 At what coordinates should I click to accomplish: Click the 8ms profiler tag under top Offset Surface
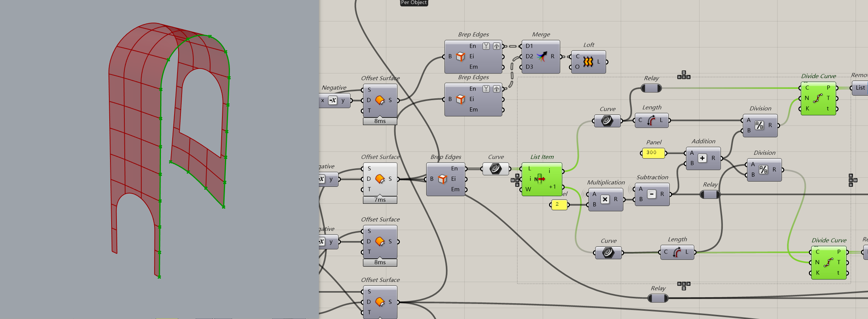380,121
